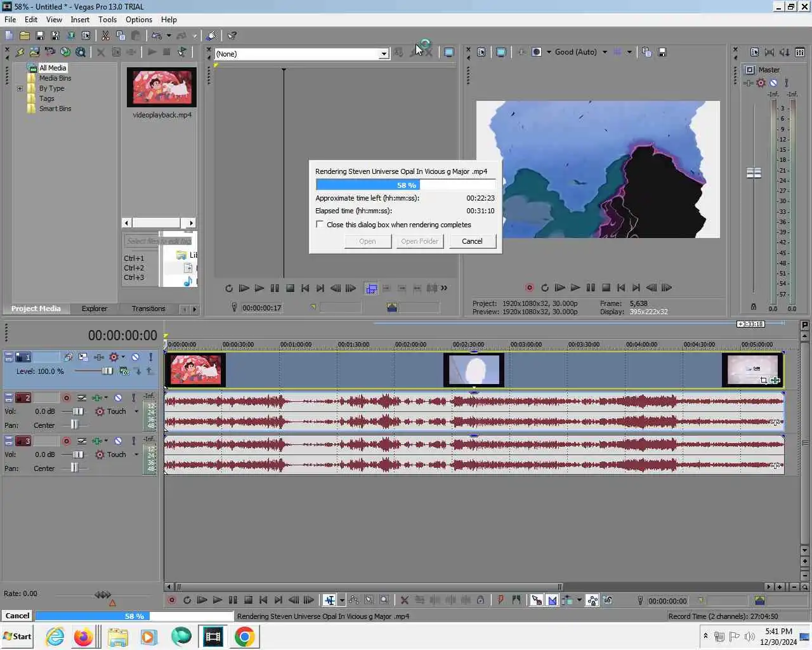Open video track 1 automation settings dropdown

pos(123,357)
